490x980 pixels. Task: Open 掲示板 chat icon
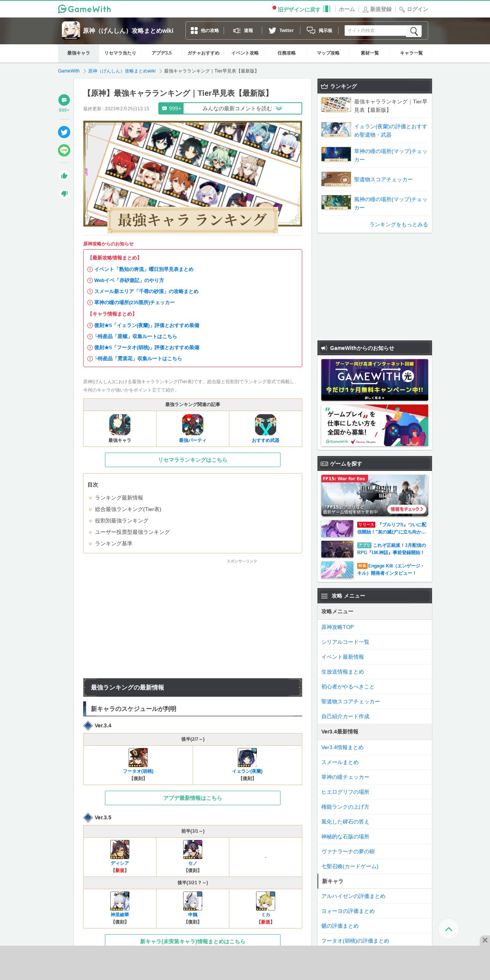point(320,31)
